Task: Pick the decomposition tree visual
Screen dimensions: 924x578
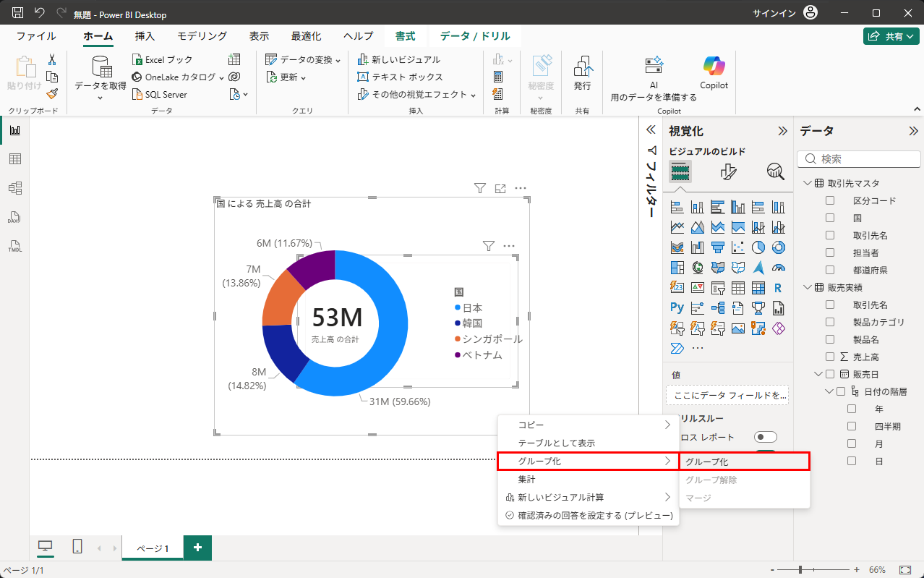Action: [718, 308]
